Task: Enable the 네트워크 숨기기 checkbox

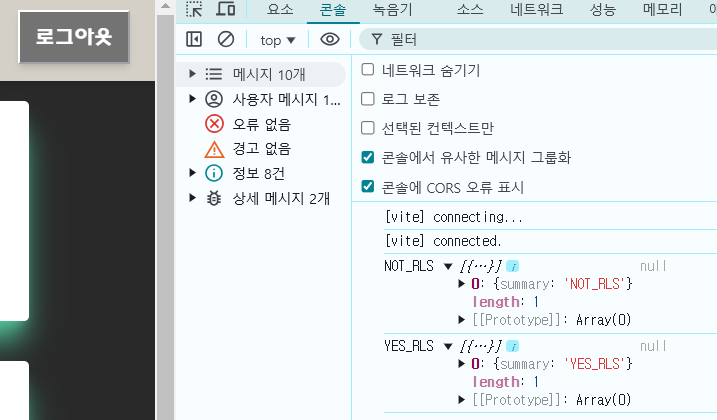Action: 368,70
